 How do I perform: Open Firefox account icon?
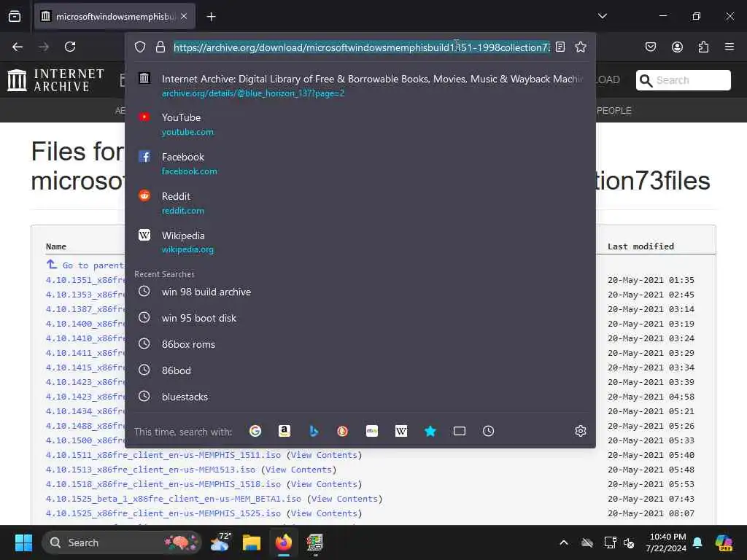(677, 47)
